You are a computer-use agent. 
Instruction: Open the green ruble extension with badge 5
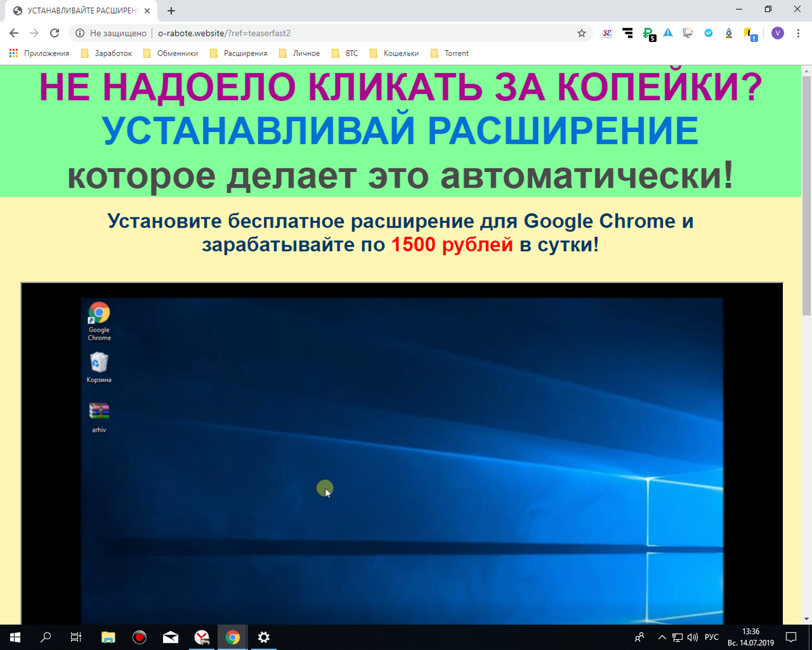point(648,33)
